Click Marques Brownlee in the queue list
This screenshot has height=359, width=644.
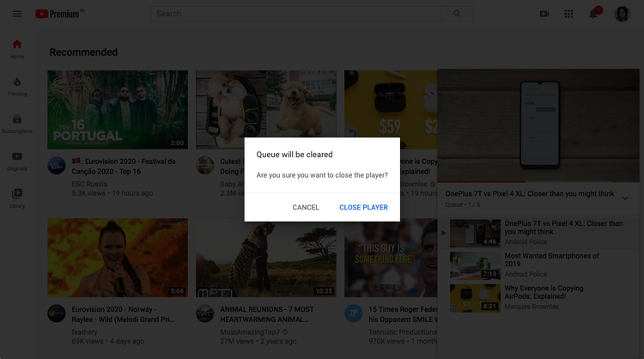[532, 307]
